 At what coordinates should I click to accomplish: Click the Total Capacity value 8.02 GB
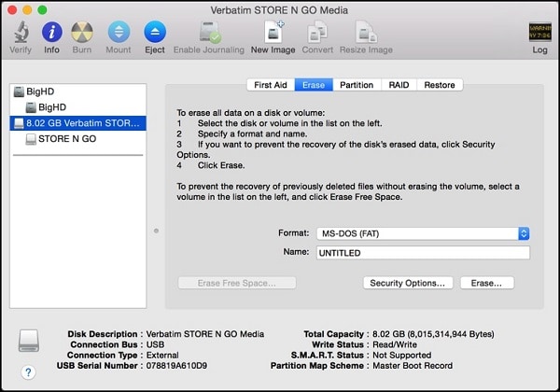(x=433, y=334)
